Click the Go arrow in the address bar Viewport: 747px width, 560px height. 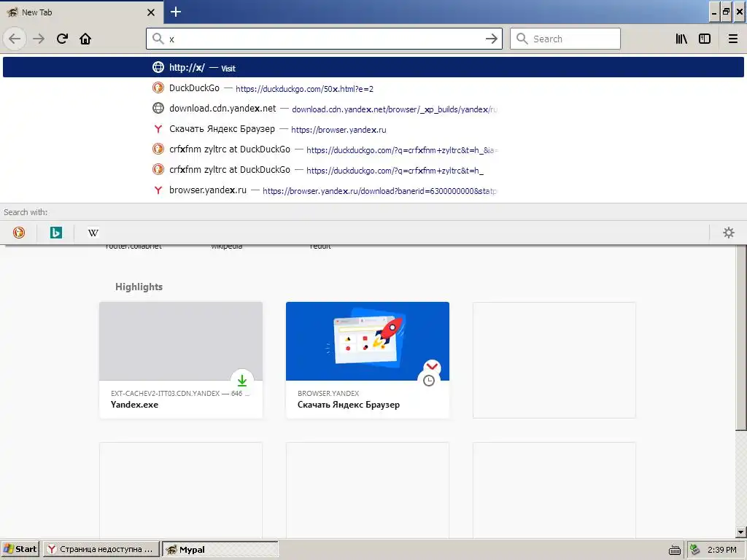pyautogui.click(x=491, y=39)
